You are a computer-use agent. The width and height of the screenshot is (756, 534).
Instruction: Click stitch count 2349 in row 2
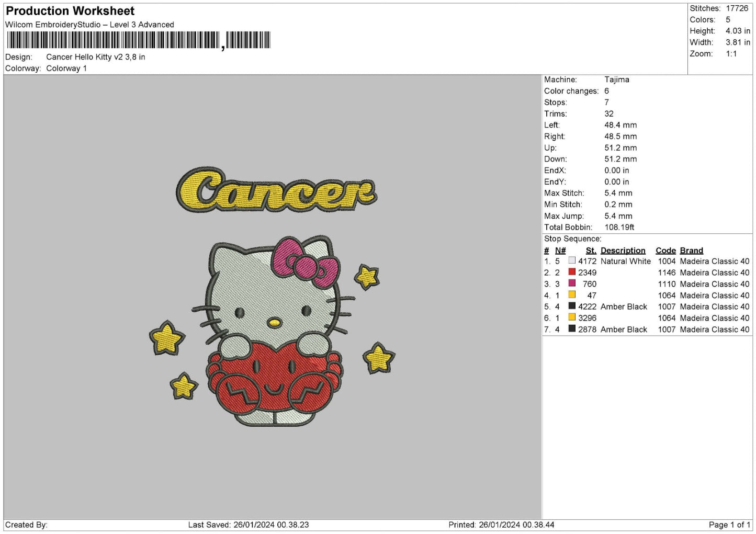pos(587,272)
